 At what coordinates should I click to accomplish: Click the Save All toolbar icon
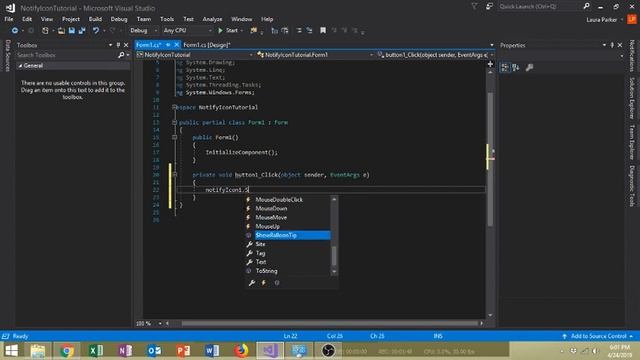click(82, 31)
